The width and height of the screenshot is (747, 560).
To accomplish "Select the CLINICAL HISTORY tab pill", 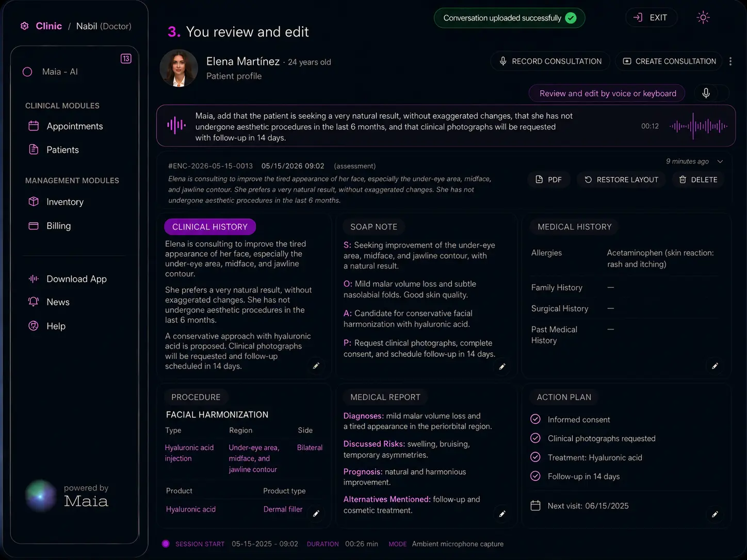I will tap(210, 227).
